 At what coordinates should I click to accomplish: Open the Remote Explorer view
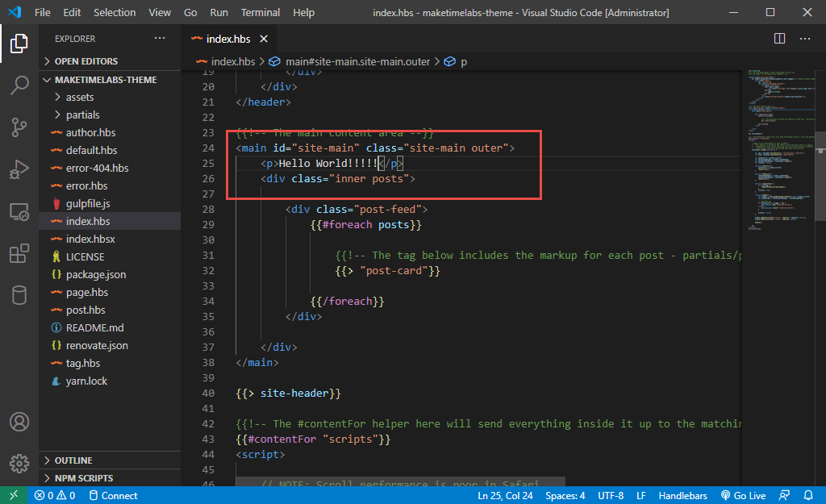coord(19,212)
